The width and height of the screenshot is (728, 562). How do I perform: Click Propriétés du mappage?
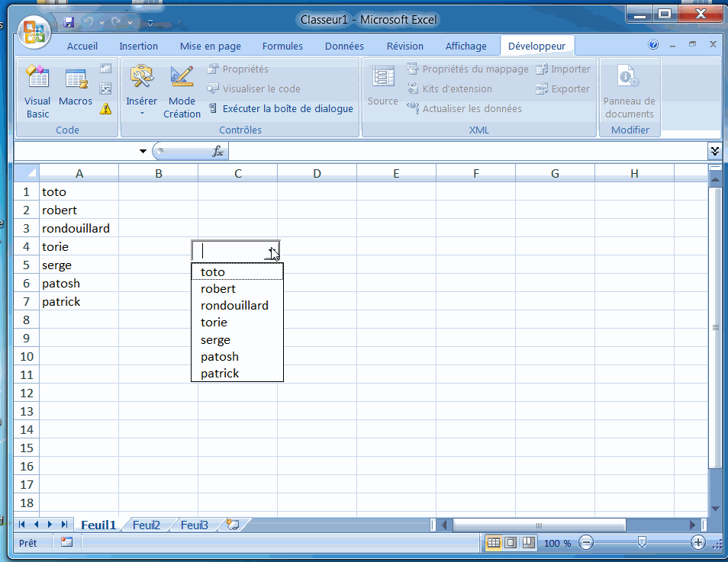pos(468,69)
